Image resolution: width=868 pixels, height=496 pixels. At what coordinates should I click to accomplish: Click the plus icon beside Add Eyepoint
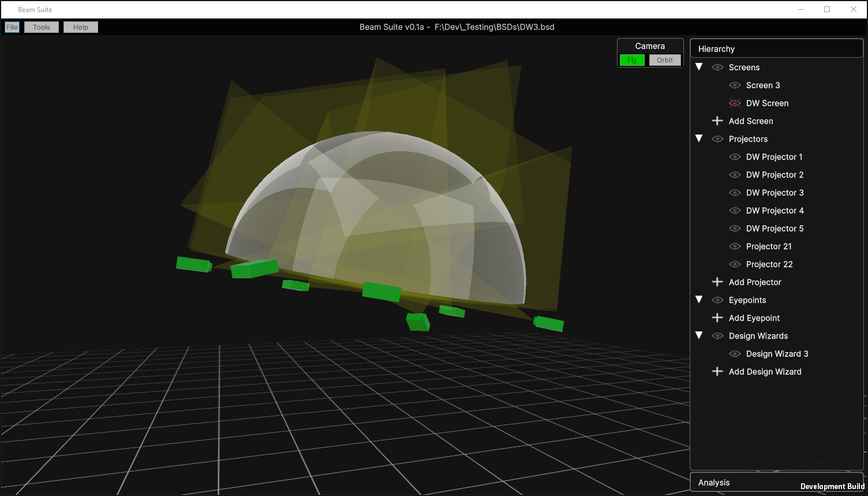pyautogui.click(x=717, y=318)
